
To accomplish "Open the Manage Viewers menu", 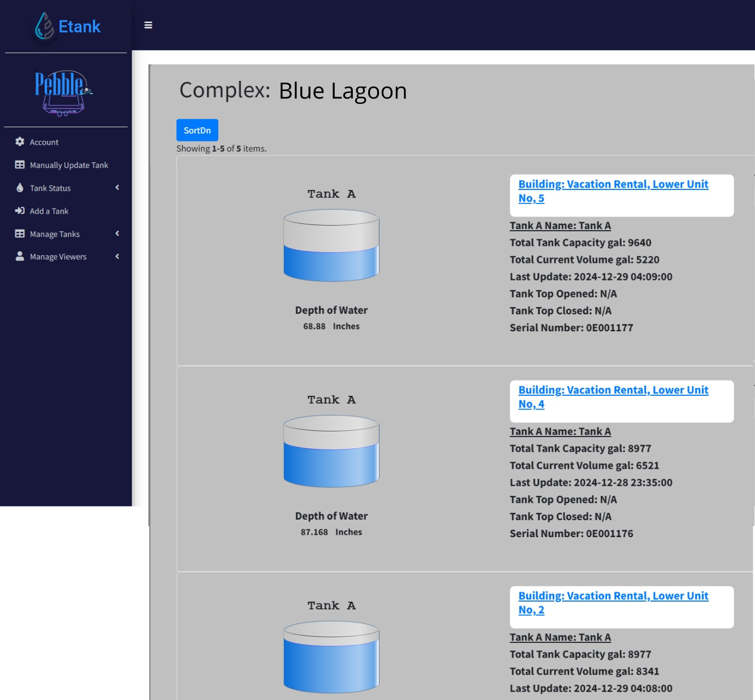I will coord(58,257).
